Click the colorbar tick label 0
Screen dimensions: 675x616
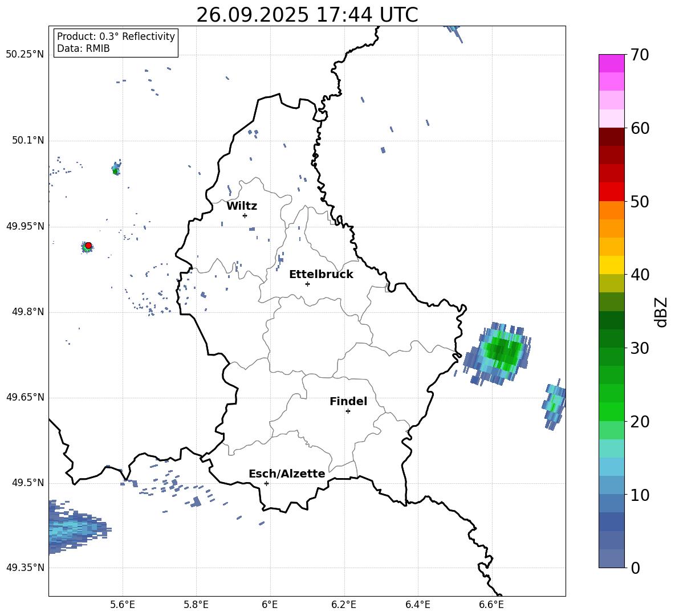(635, 568)
